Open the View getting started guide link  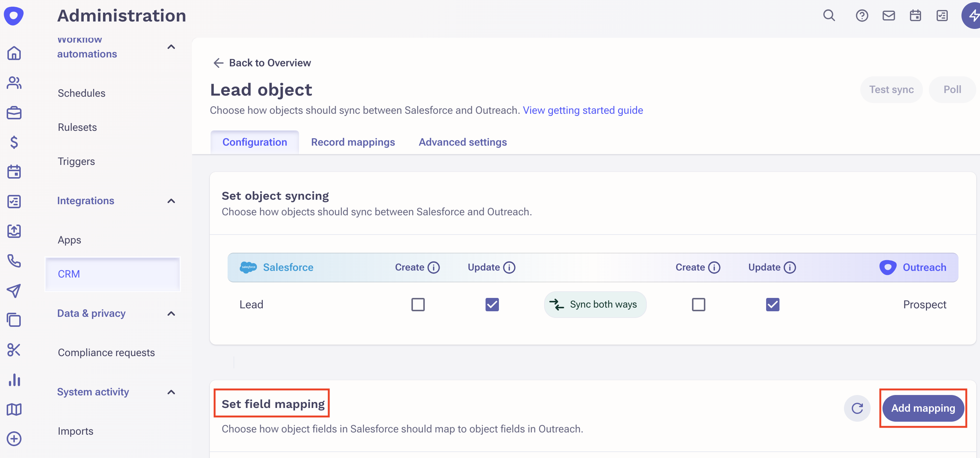coord(582,110)
